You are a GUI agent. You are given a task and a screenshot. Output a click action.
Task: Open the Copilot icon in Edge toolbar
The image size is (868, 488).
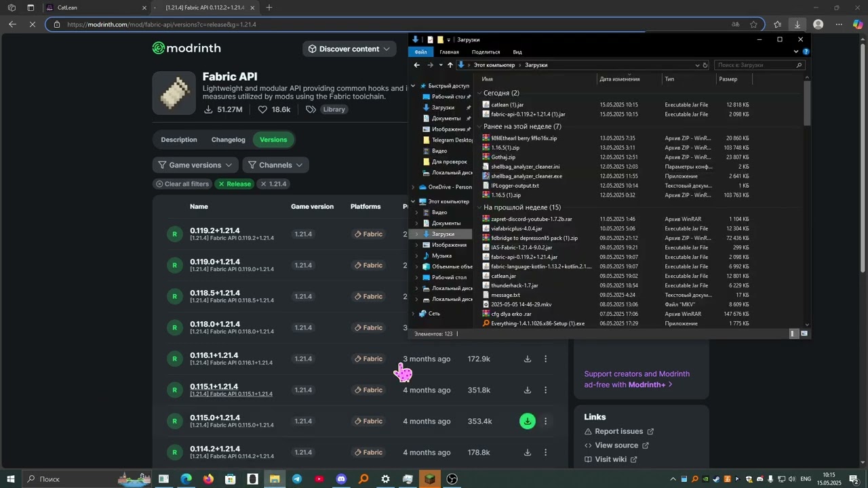(x=858, y=24)
